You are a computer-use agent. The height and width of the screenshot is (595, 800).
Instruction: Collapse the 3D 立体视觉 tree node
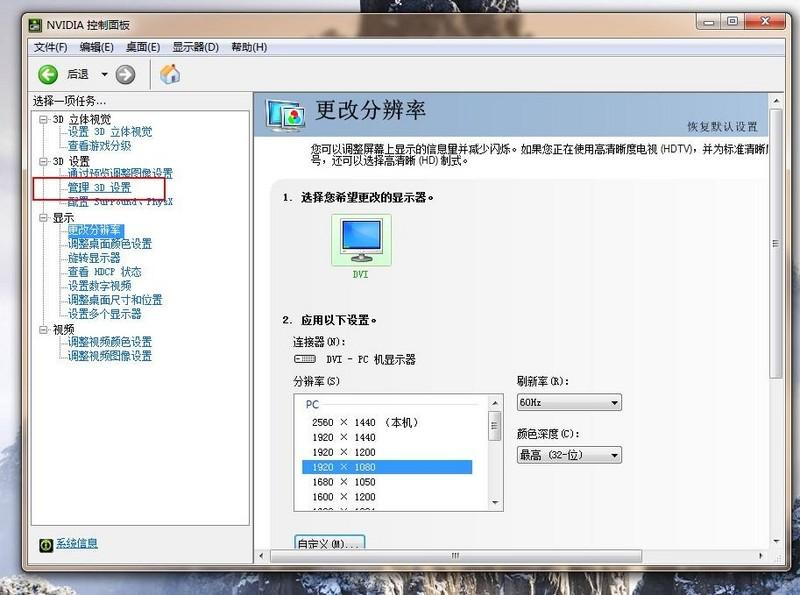tap(43, 119)
